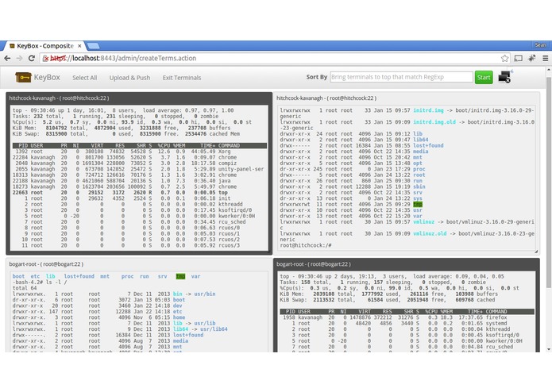The height and width of the screenshot is (392, 552).
Task: Click the initrd.img.old entry in hitchcock listing
Action: click(x=434, y=122)
